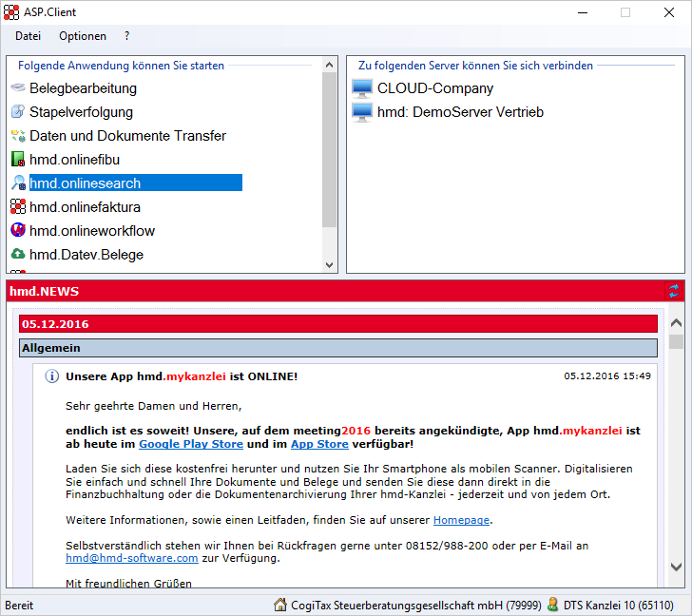Viewport: 692px width, 616px height.
Task: Click the hmd@hmd-software.com email link
Action: pos(132,558)
